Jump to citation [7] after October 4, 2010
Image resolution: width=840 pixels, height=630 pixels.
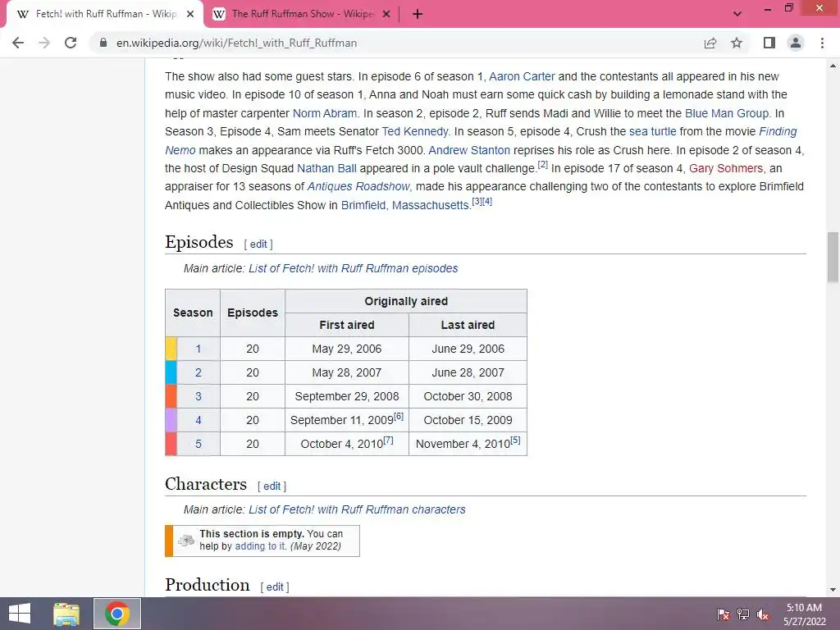coord(388,440)
